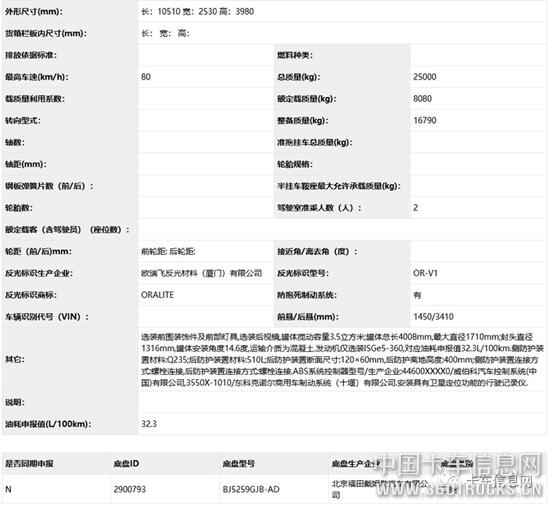Screen dimensions: 550x505
Task: Click the 其它 row label
Action: click(15, 359)
